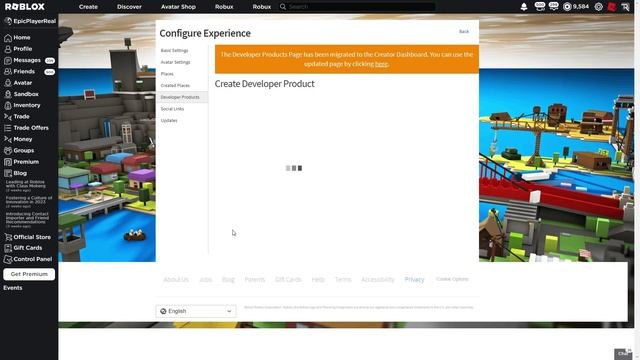The width and height of the screenshot is (640, 360).
Task: Open the Discover menu
Action: (x=129, y=7)
